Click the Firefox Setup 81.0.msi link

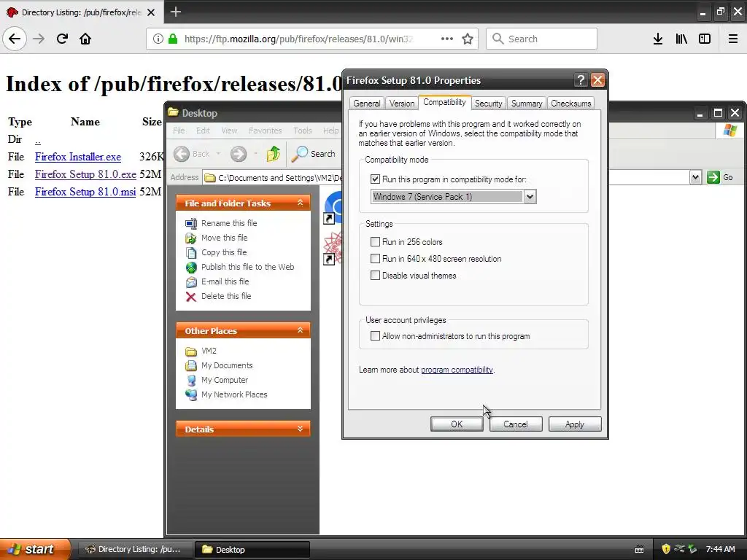(x=85, y=192)
